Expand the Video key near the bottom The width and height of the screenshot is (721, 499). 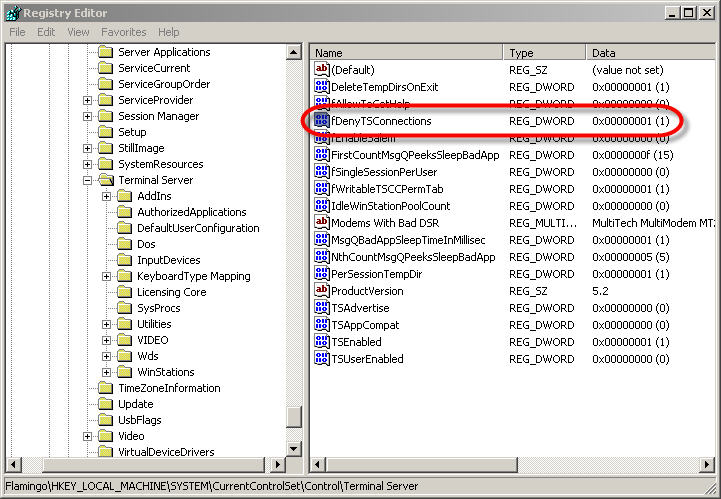pyautogui.click(x=87, y=436)
